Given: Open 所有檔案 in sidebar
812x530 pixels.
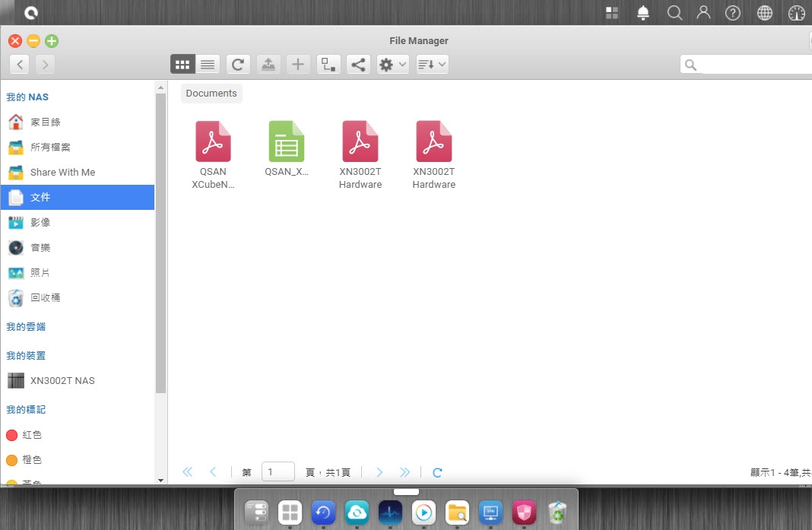Looking at the screenshot, I should (78, 147).
